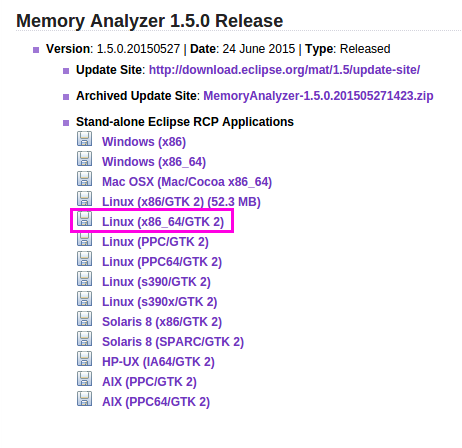Viewport: 462px width, 448px height.
Task: Click the AIX (PPC/GTK 2) link
Action: 149,382
